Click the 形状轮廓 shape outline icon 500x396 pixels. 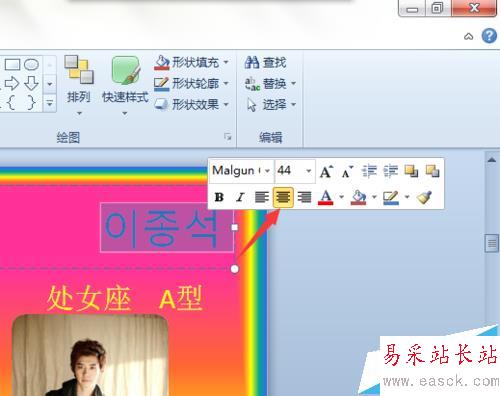(162, 84)
